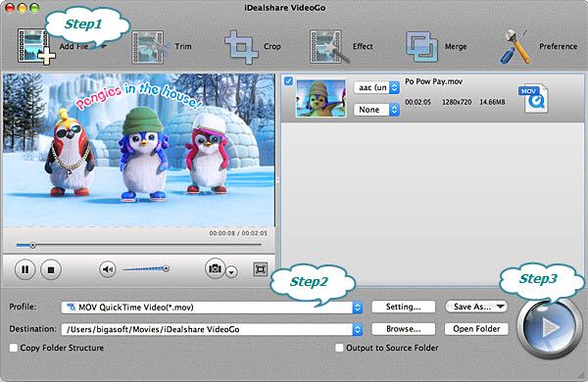588x382 pixels.
Task: Click the Browse... button
Action: pos(404,329)
